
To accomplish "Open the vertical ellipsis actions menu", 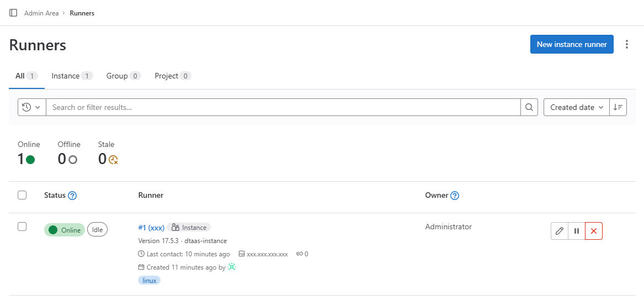I will tap(626, 44).
